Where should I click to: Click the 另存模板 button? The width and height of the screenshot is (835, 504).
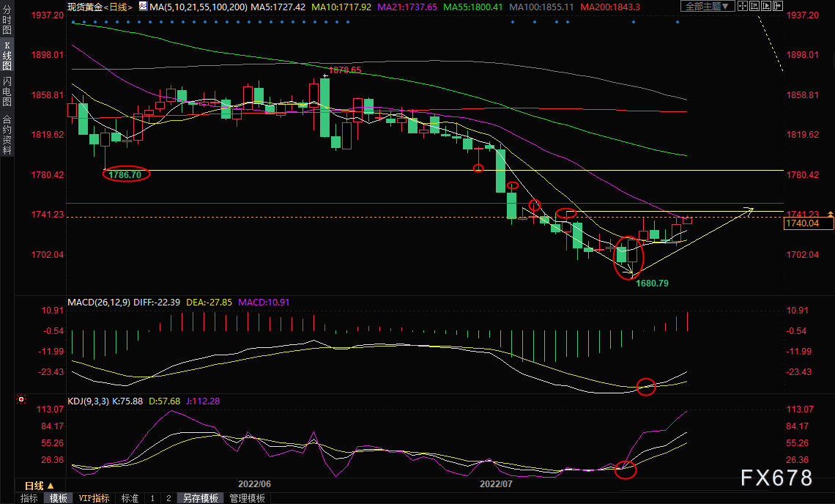pos(200,498)
